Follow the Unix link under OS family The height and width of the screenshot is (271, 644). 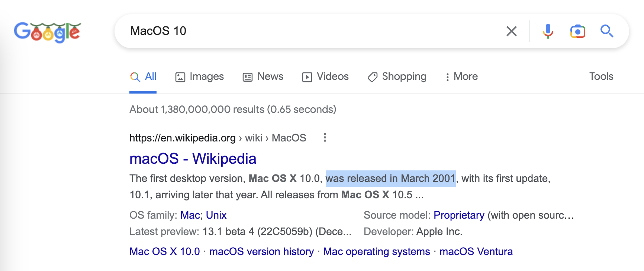(216, 215)
